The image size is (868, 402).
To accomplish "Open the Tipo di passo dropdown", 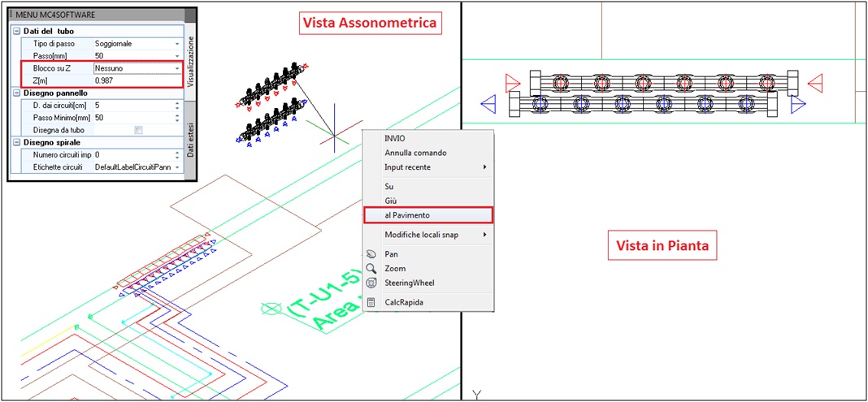I will pos(176,44).
